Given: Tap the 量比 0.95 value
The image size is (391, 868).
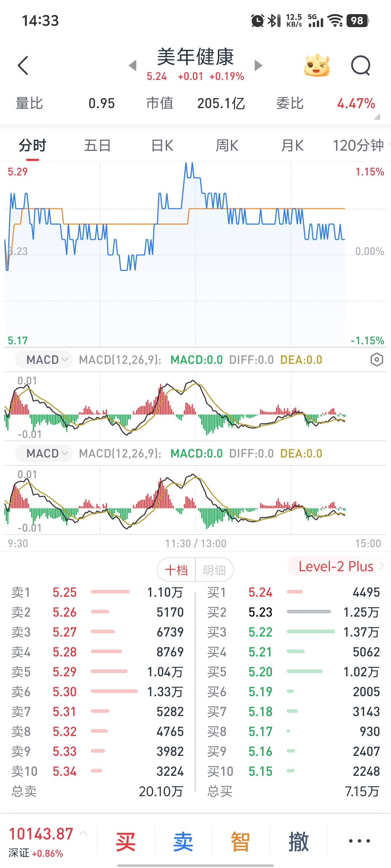Looking at the screenshot, I should point(102,103).
